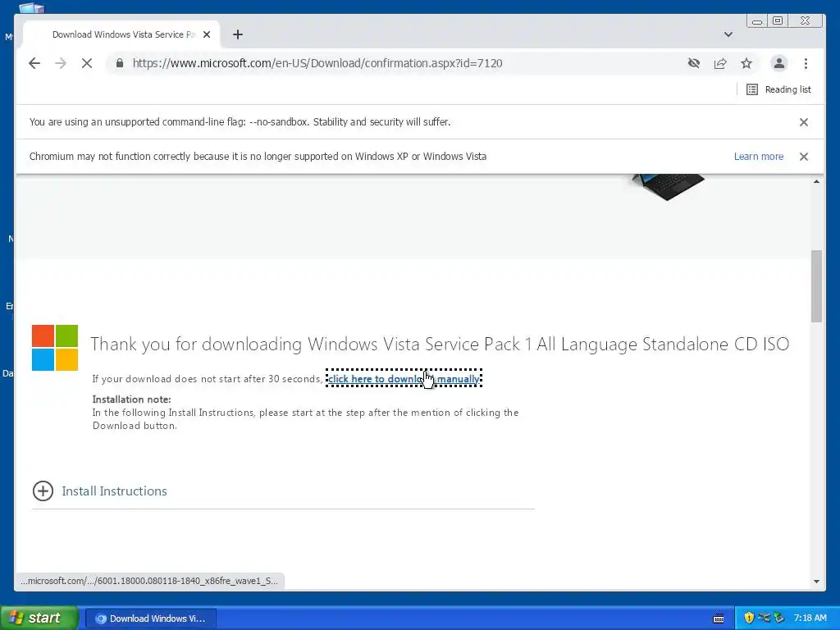
Task: Select the Download Windows Vista Service Pack tab
Action: point(122,34)
